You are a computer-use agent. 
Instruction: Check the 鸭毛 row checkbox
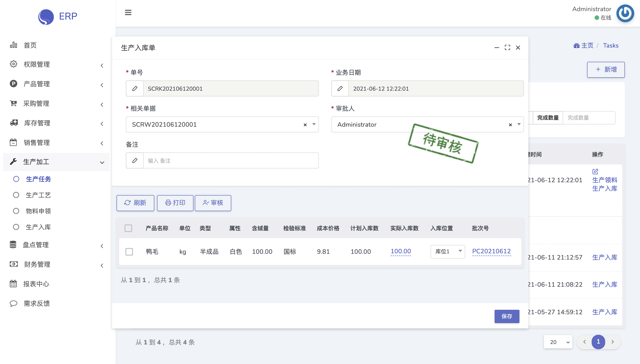pos(129,252)
